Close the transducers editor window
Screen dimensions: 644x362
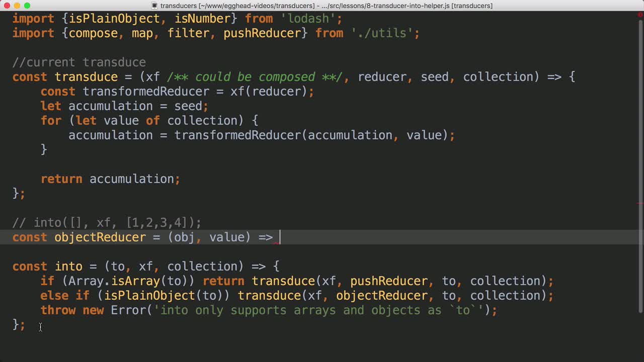7,6
